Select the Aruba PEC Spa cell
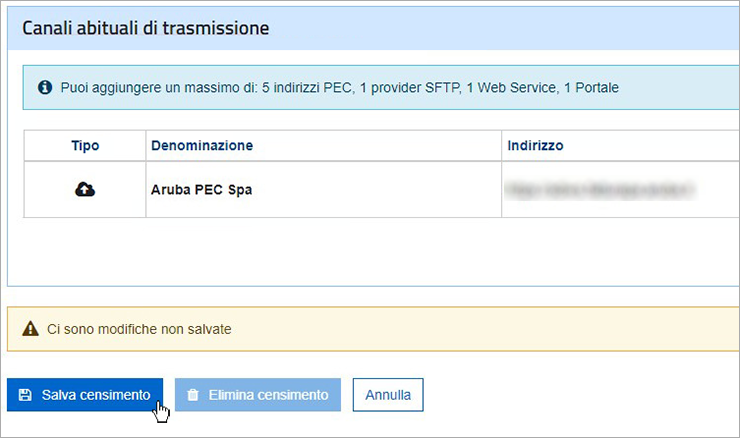The height and width of the screenshot is (438, 740). click(202, 190)
